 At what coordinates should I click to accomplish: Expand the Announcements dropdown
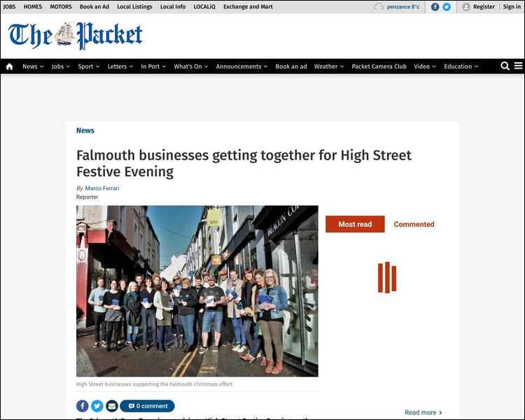(x=241, y=66)
